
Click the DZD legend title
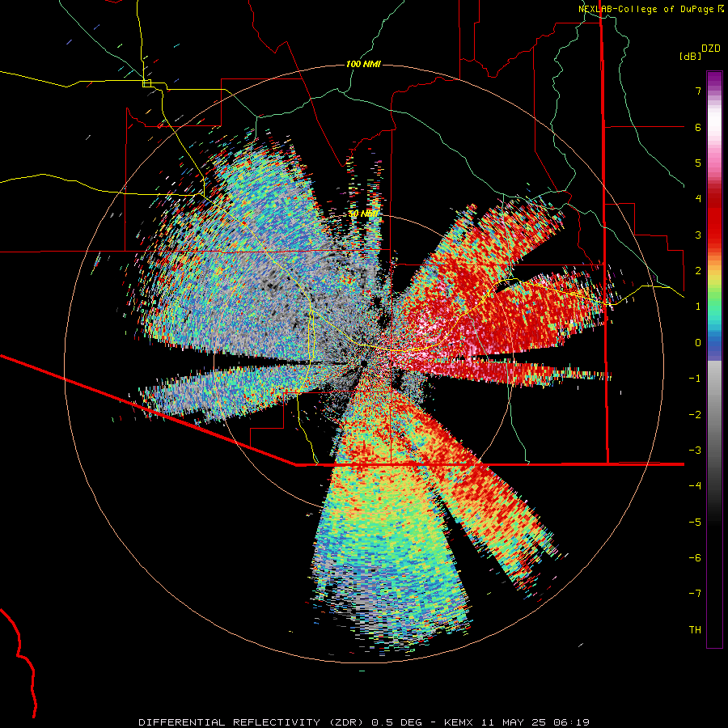coord(711,49)
